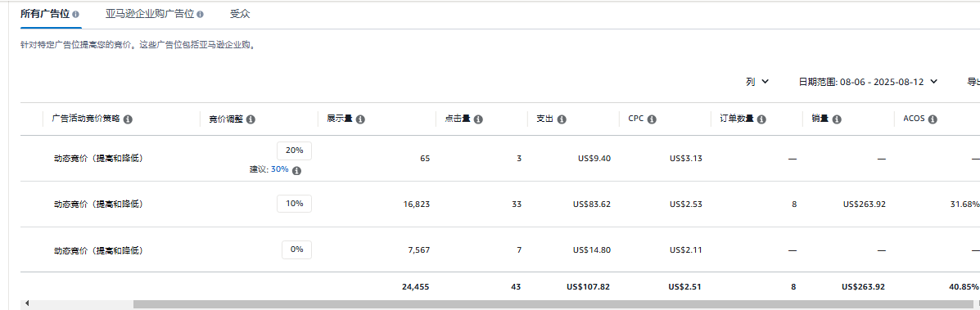Click info icon beside 建议: 30%
The height and width of the screenshot is (310, 980).
297,171
